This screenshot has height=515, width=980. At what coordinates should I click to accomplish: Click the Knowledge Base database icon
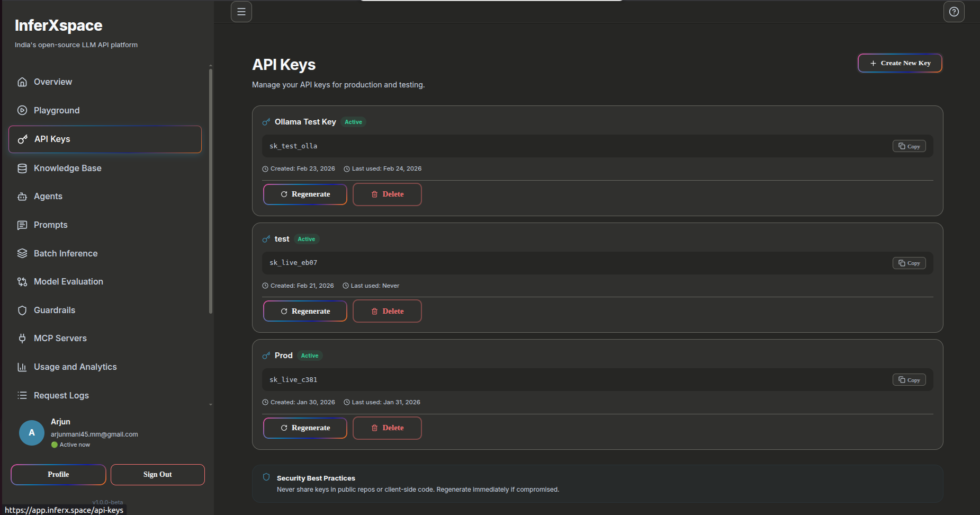point(22,168)
